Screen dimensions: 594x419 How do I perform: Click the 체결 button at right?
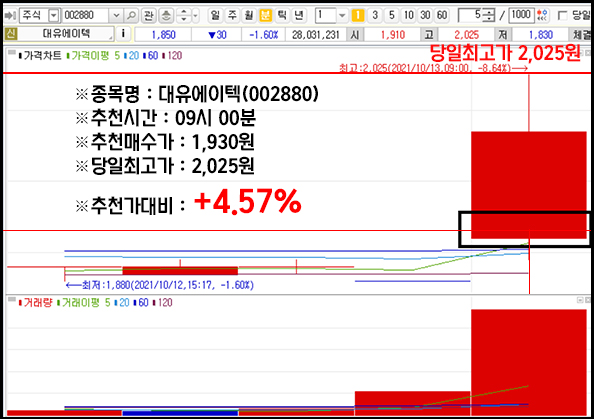(581, 35)
